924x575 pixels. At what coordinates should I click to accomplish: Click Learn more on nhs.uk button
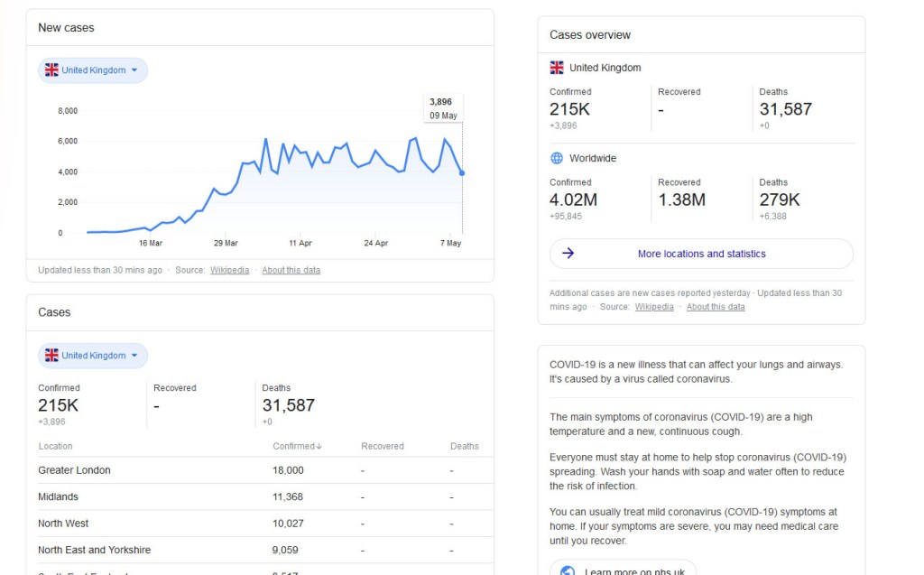(624, 570)
